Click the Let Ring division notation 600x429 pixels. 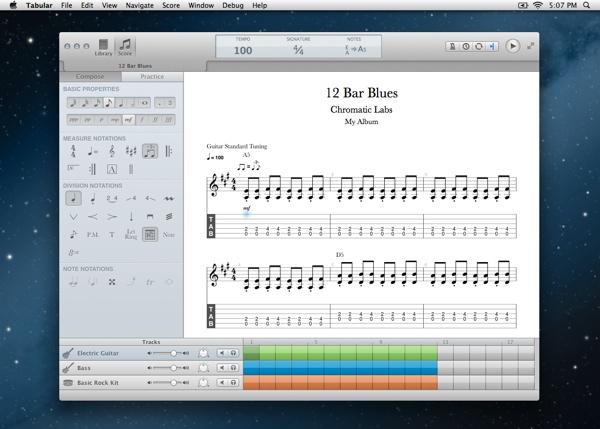(131, 234)
